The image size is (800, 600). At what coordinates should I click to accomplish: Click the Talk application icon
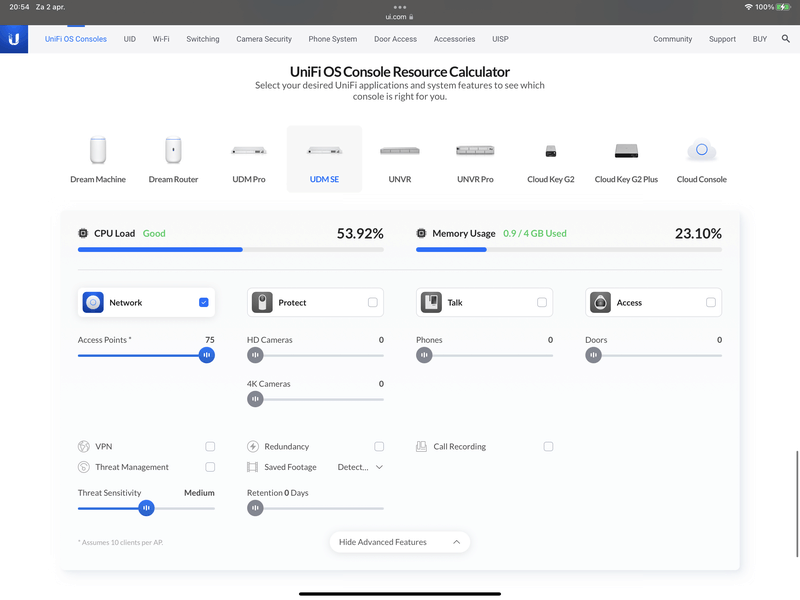431,303
